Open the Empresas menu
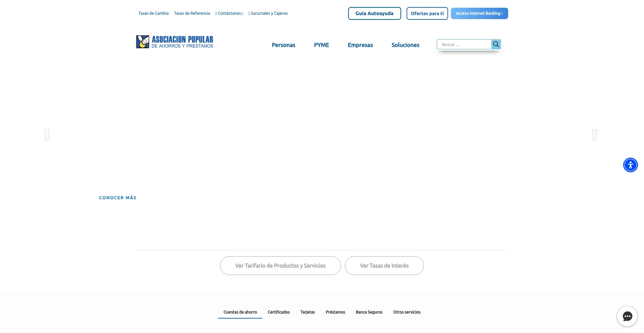Image resolution: width=644 pixels, height=333 pixels. [360, 45]
